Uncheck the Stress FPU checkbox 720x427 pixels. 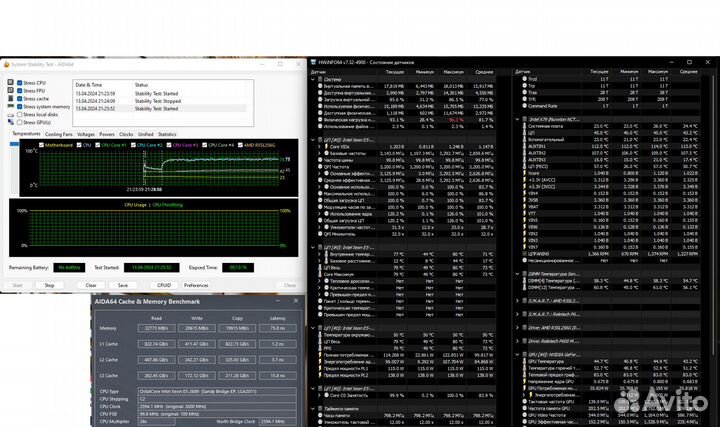click(x=20, y=90)
